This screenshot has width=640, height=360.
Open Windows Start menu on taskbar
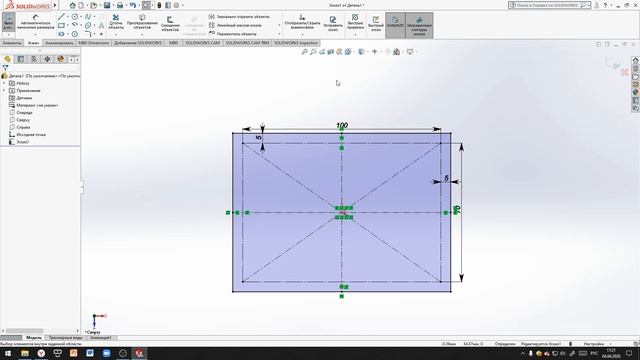click(8, 353)
